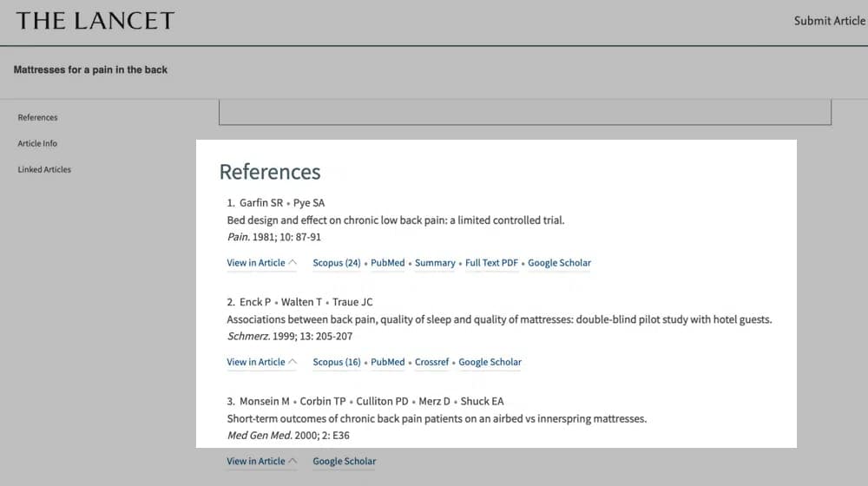Open Scopus (16) link for Enck reference

pyautogui.click(x=337, y=362)
